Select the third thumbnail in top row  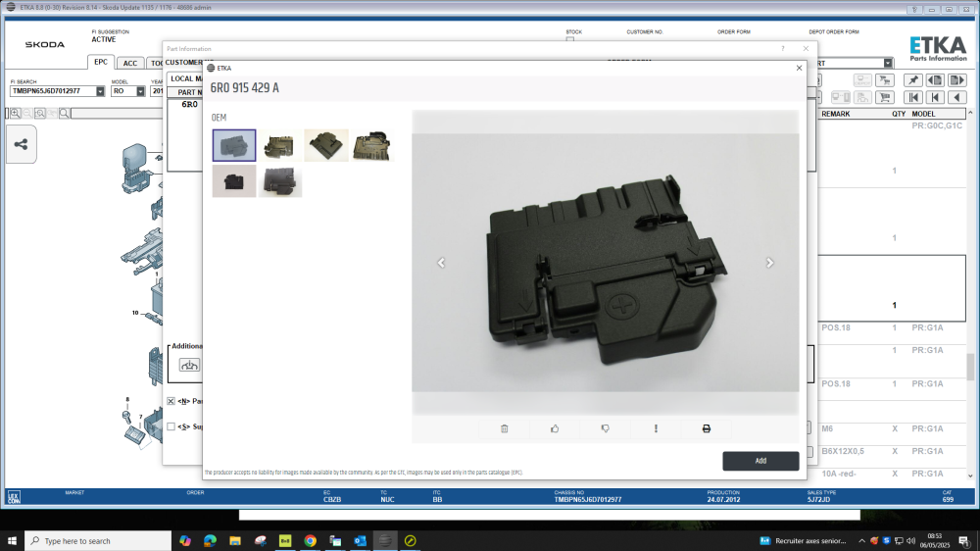[x=326, y=145]
